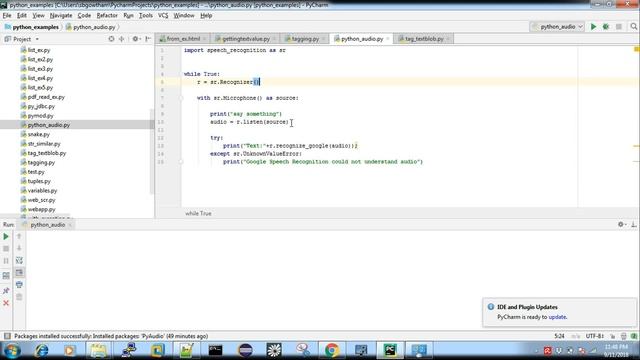Click the Restore Layout icon in Run panel
Viewport: 640px width, 360px height.
coord(6,276)
